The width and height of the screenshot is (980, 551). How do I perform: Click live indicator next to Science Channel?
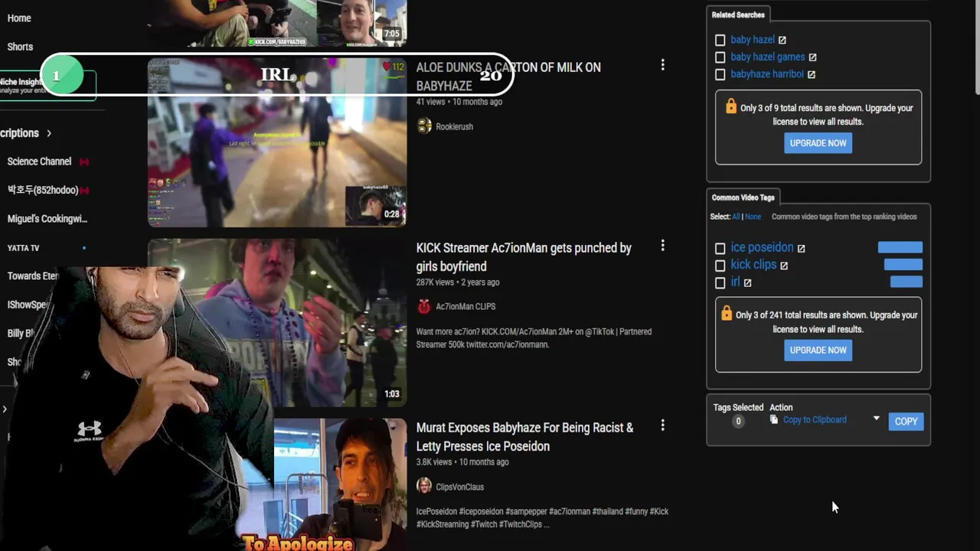tap(84, 161)
